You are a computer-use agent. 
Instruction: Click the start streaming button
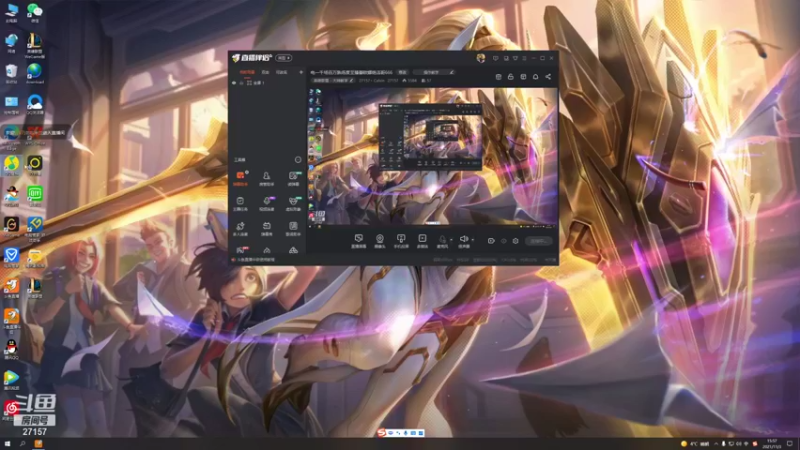pyautogui.click(x=539, y=241)
